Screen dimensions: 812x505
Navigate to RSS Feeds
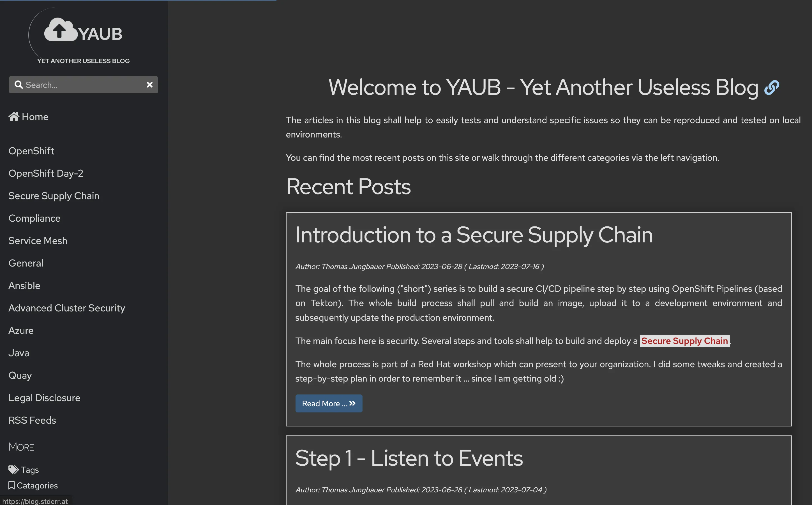click(32, 420)
